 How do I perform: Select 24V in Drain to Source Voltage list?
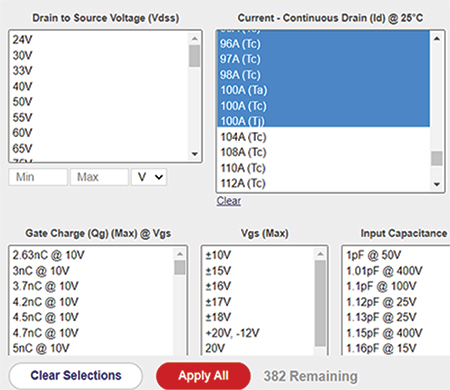coord(99,40)
